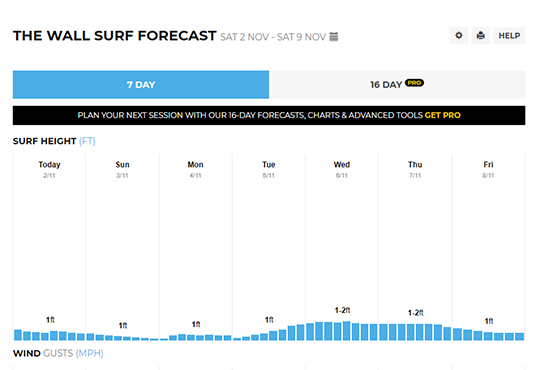The image size is (533, 370).
Task: Click the tallest surf bar on Wednesday
Action: point(346,331)
